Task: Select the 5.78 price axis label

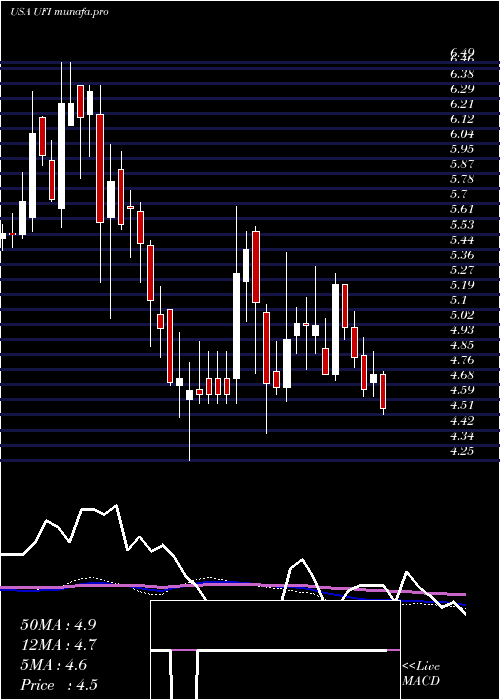Action: coord(462,179)
